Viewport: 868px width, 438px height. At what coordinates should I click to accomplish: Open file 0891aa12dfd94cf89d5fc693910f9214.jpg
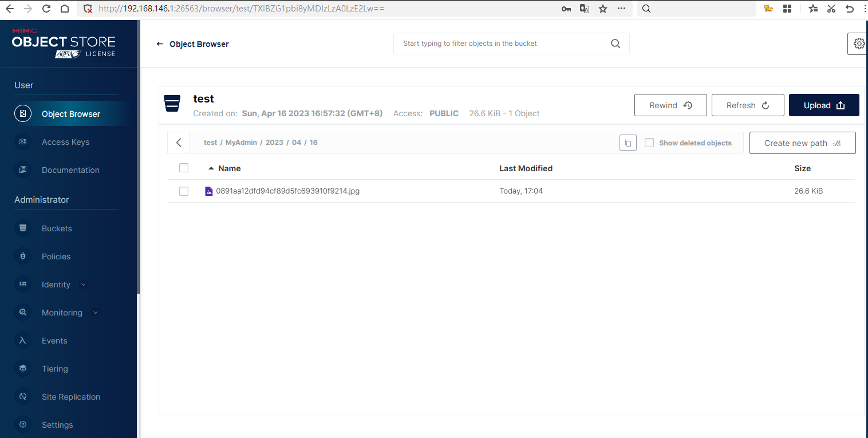(x=287, y=191)
